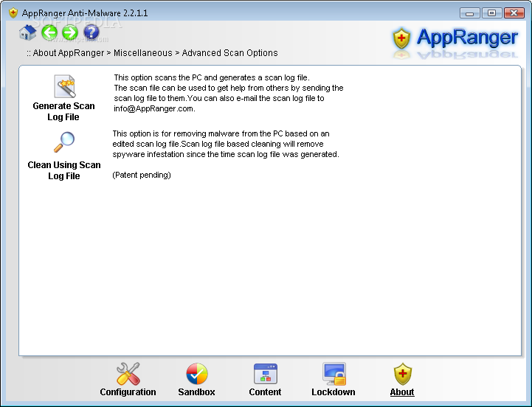Switch to the Lockdown tab label
532x407 pixels.
coord(334,392)
